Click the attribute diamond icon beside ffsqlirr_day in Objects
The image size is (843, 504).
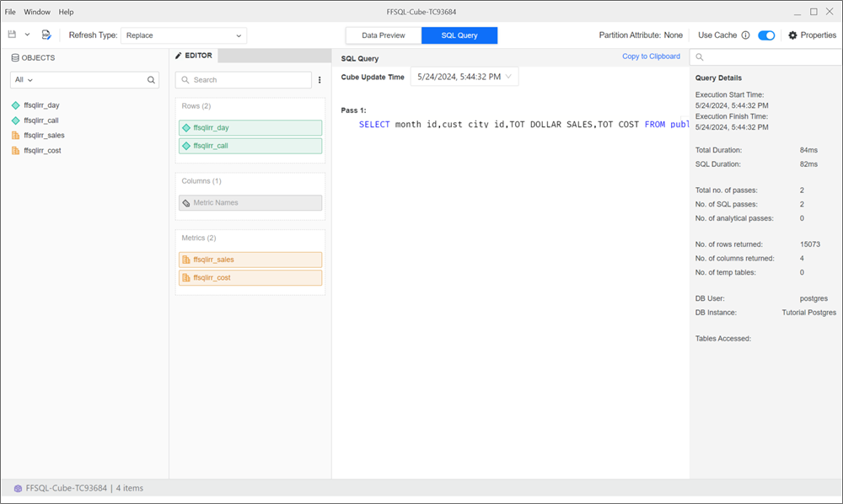pos(15,105)
